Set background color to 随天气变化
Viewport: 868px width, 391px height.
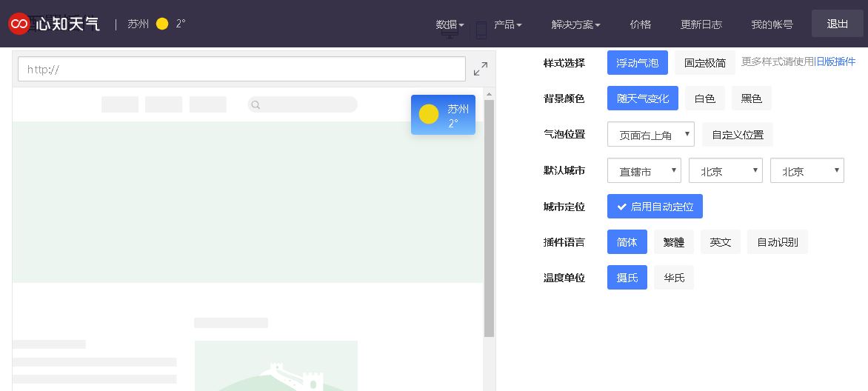pyautogui.click(x=643, y=98)
